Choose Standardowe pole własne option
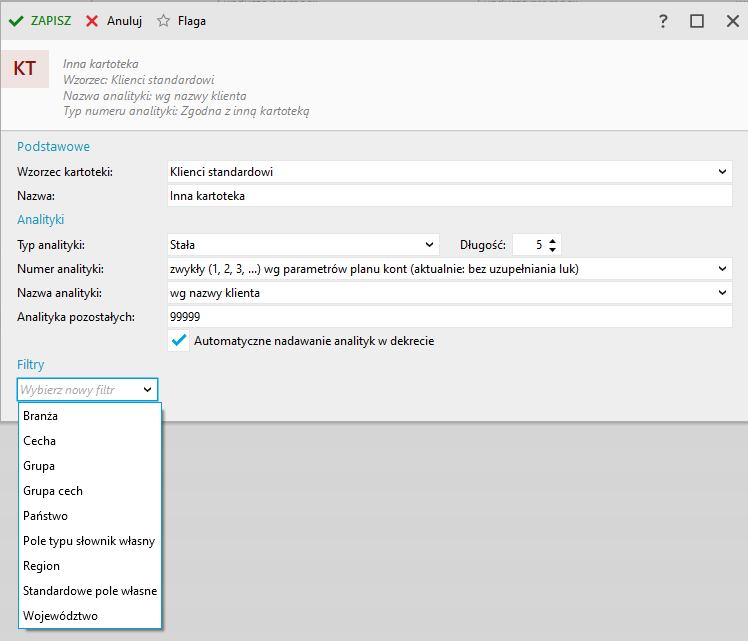The width and height of the screenshot is (748, 641). coord(90,591)
